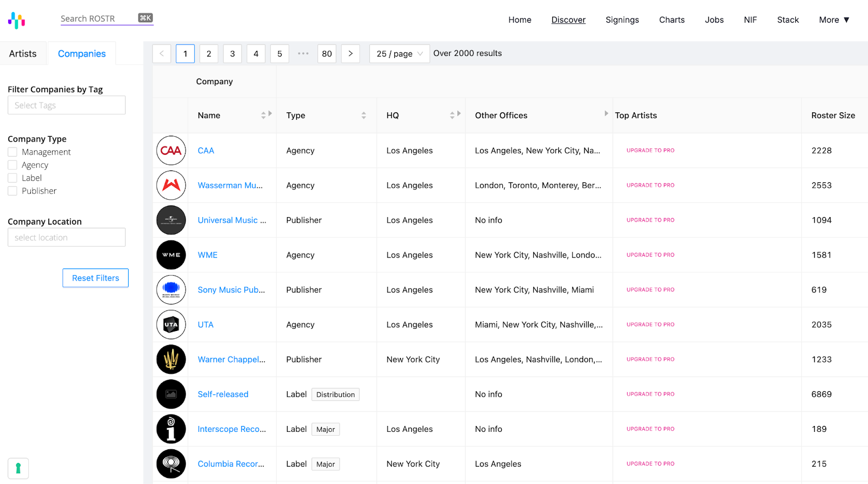The image size is (868, 484).
Task: Open the WME logo thumbnail
Action: click(x=171, y=255)
